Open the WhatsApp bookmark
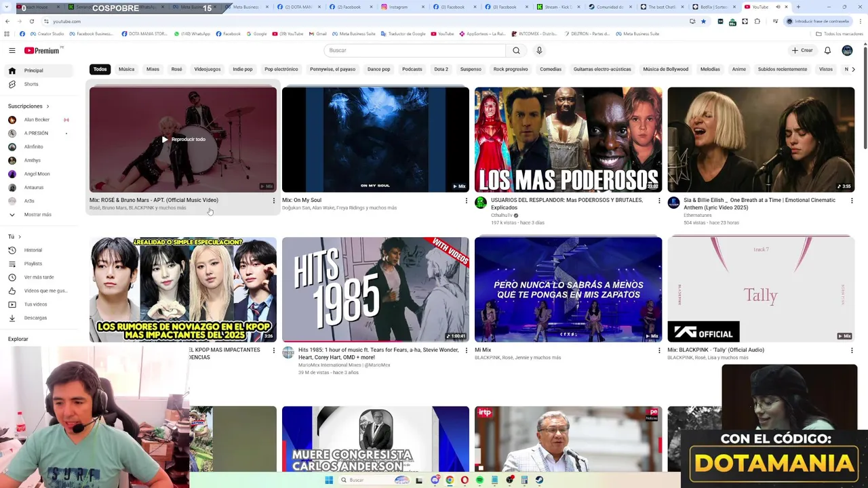 (x=192, y=33)
